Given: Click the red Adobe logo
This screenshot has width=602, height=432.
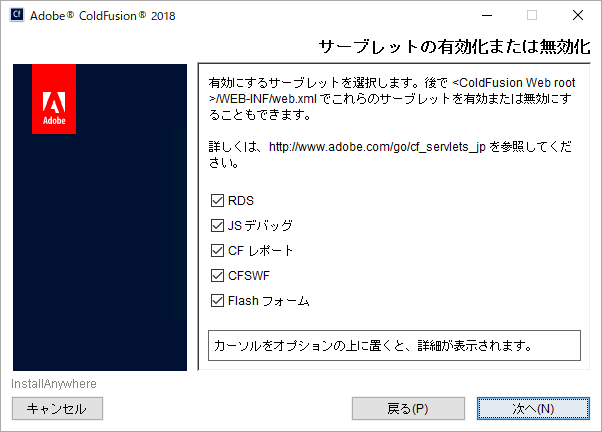Looking at the screenshot, I should 54,99.
